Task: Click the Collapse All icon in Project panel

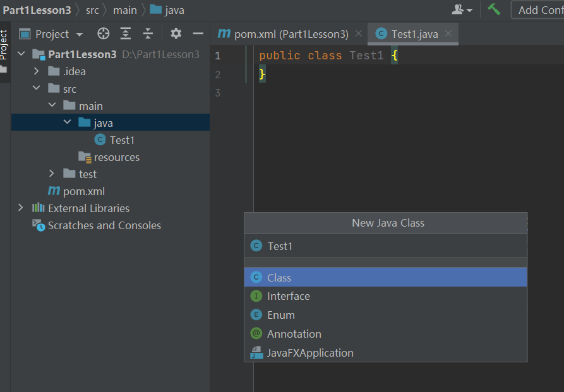Action: coord(148,34)
